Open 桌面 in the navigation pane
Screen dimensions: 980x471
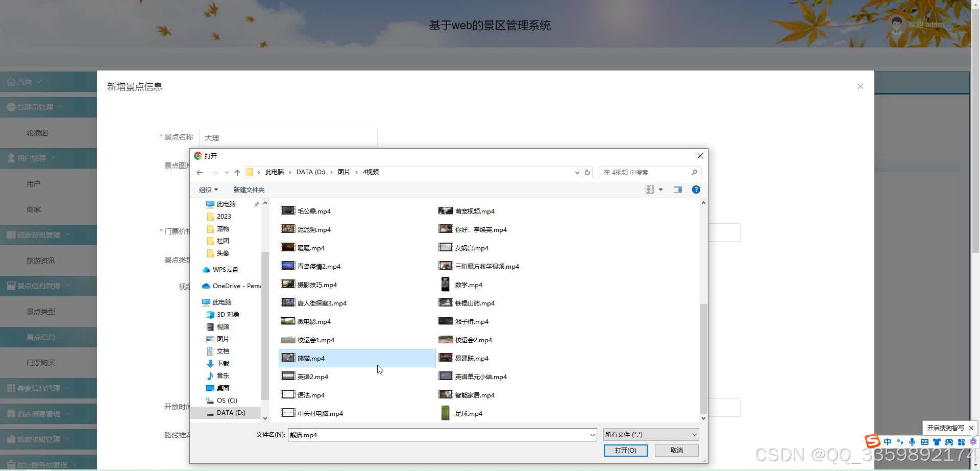point(218,388)
